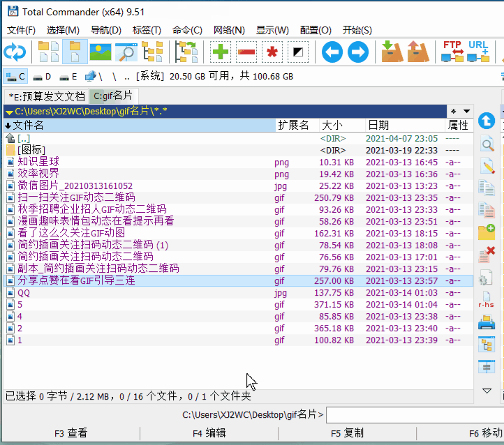The height and width of the screenshot is (445, 504).
Task: Open the 文件(F) menu
Action: (x=21, y=30)
